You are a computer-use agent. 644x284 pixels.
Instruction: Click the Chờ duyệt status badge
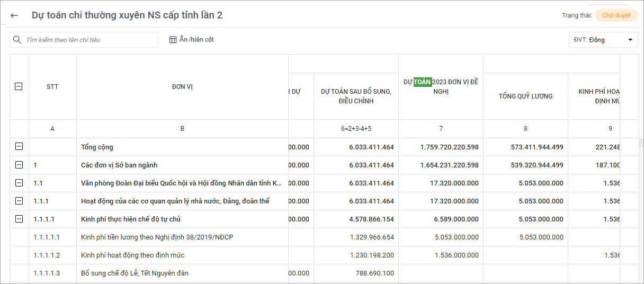(616, 15)
